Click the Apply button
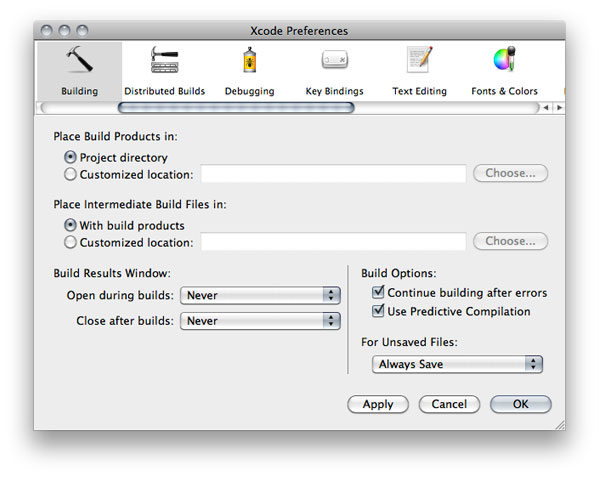 [378, 404]
